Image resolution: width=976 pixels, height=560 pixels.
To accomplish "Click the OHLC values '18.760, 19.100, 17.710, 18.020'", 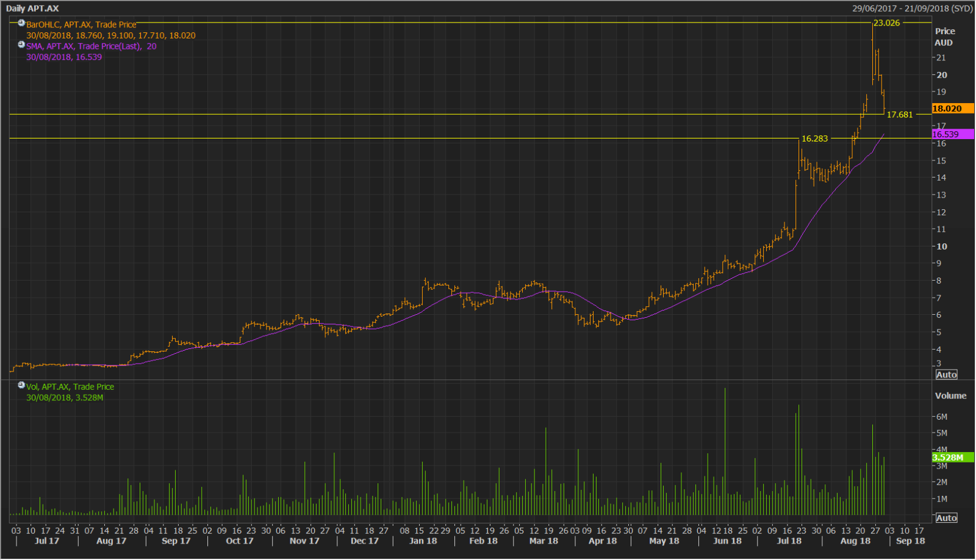I will click(135, 35).
